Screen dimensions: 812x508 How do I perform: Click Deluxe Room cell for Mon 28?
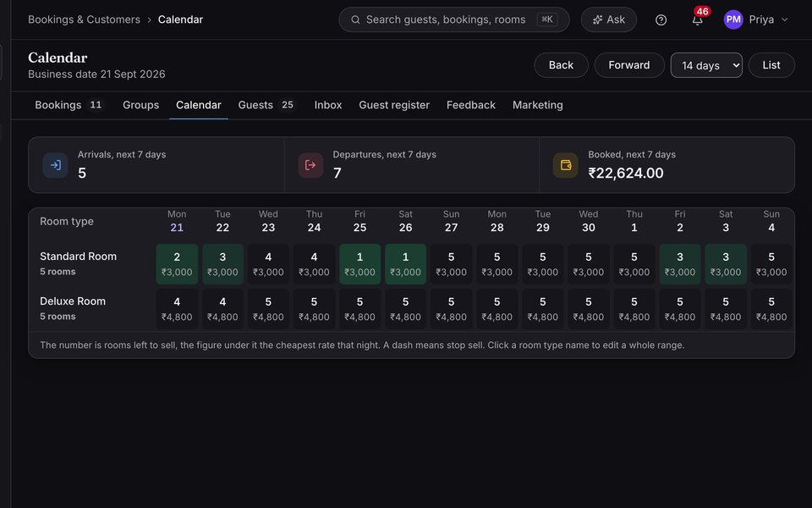pyautogui.click(x=497, y=309)
